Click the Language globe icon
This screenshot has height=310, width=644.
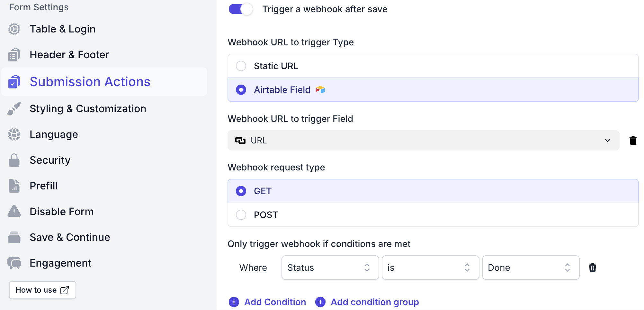[14, 134]
